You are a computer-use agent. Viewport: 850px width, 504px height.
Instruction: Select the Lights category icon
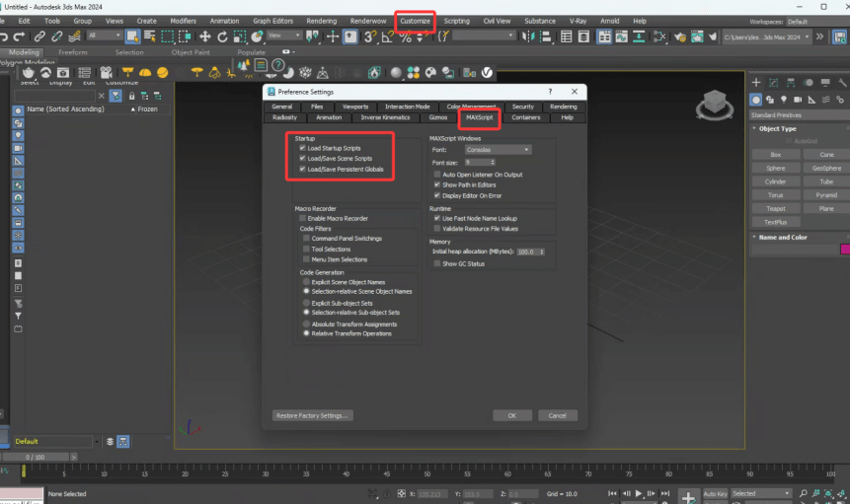pos(784,100)
